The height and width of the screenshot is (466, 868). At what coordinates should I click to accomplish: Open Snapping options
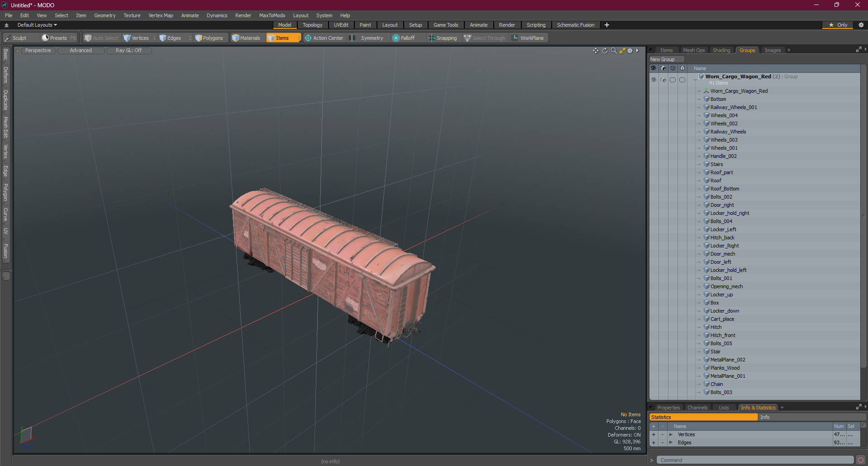point(443,38)
